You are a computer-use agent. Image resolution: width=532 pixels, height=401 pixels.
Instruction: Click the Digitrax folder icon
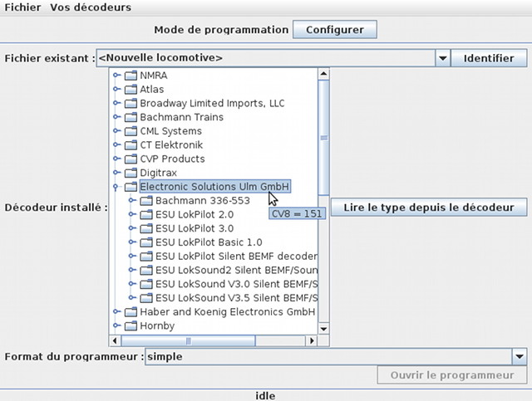coord(131,173)
